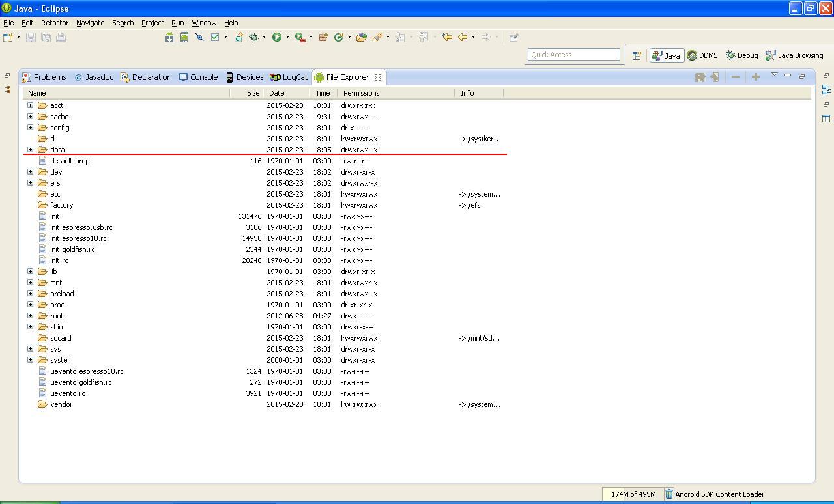This screenshot has width=834, height=504.
Task: Open the Refactor menu
Action: (55, 23)
